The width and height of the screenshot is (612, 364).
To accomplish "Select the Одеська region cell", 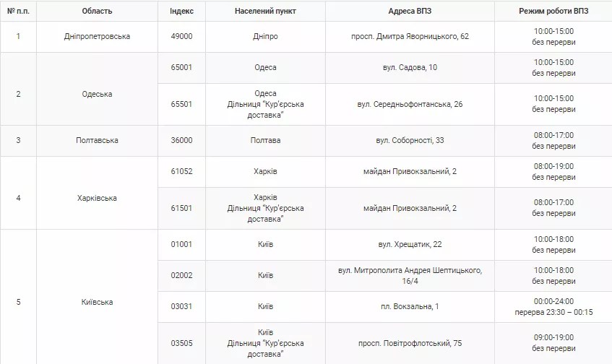I will [97, 94].
